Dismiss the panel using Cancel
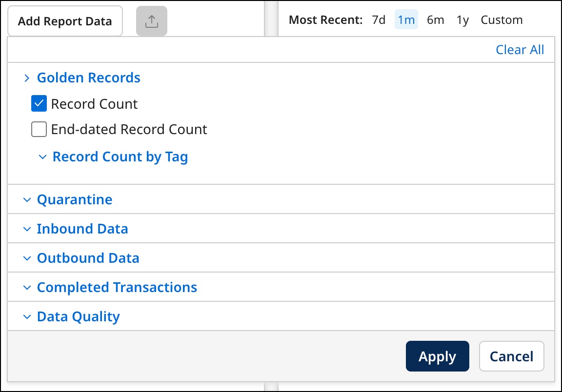562x392 pixels. tap(511, 356)
